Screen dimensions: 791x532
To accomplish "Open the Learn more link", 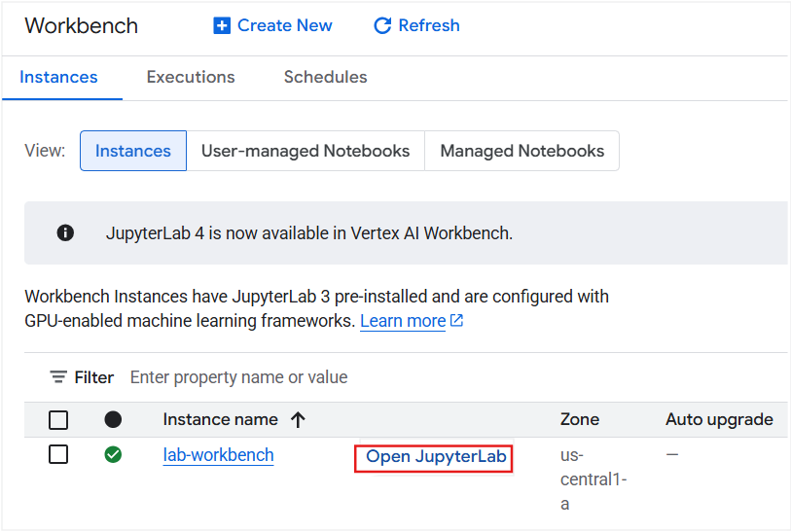I will point(403,321).
